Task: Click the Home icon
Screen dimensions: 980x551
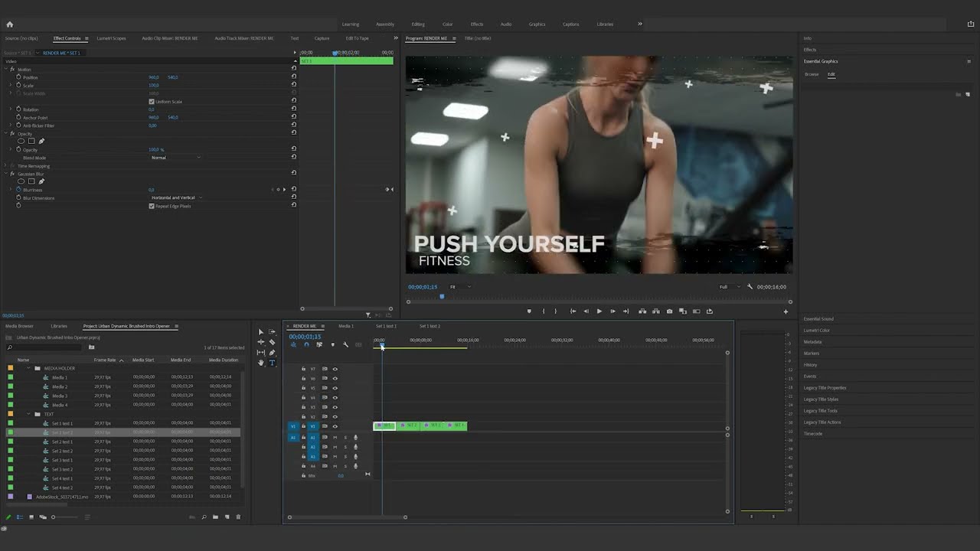Action: click(x=10, y=24)
